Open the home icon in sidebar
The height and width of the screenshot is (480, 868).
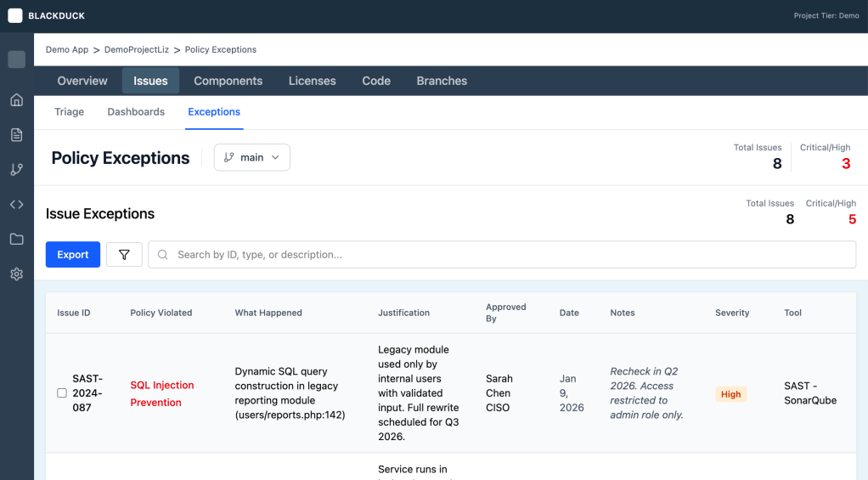[16, 100]
